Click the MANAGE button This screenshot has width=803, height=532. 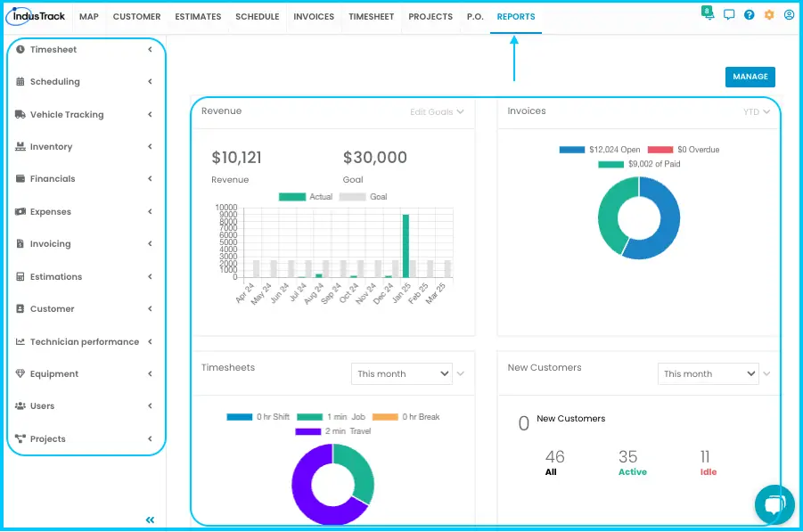pos(750,77)
